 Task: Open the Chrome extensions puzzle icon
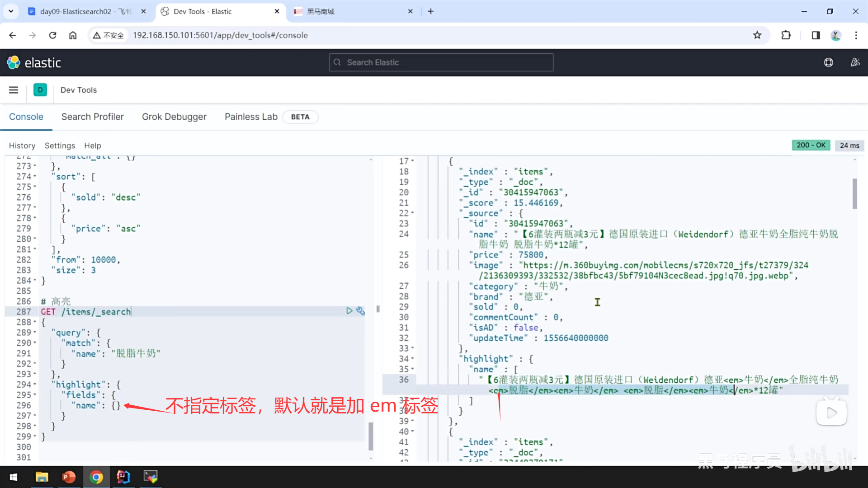(786, 35)
